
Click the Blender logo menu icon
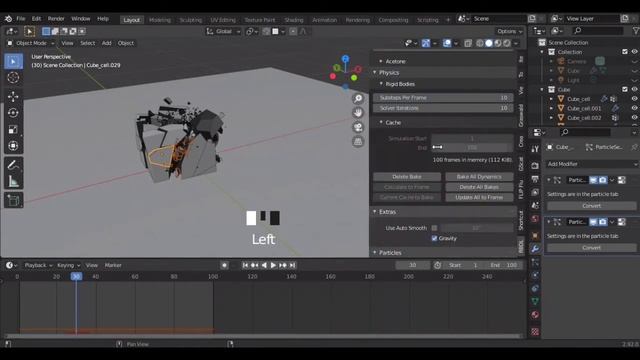(x=8, y=19)
